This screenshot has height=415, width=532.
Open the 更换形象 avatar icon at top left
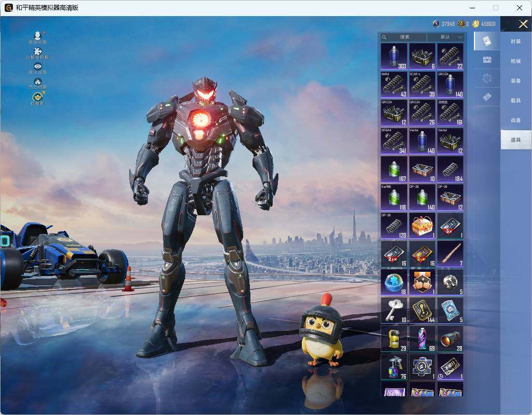[x=38, y=35]
